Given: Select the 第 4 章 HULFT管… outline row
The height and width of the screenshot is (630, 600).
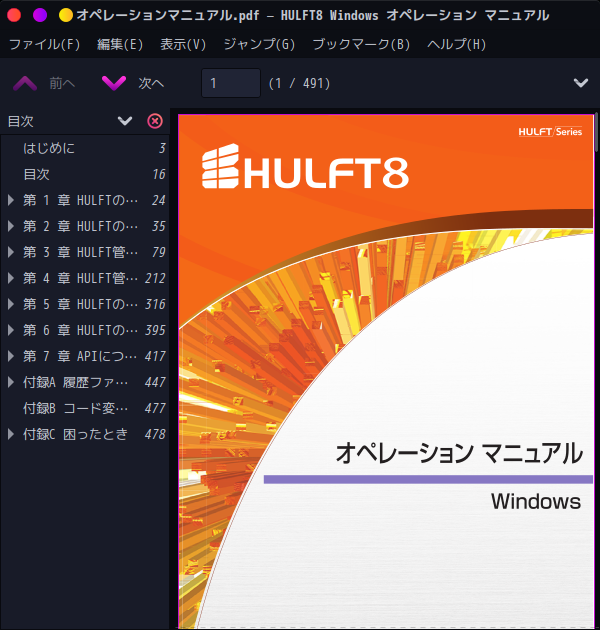Looking at the screenshot, I should click(86, 278).
